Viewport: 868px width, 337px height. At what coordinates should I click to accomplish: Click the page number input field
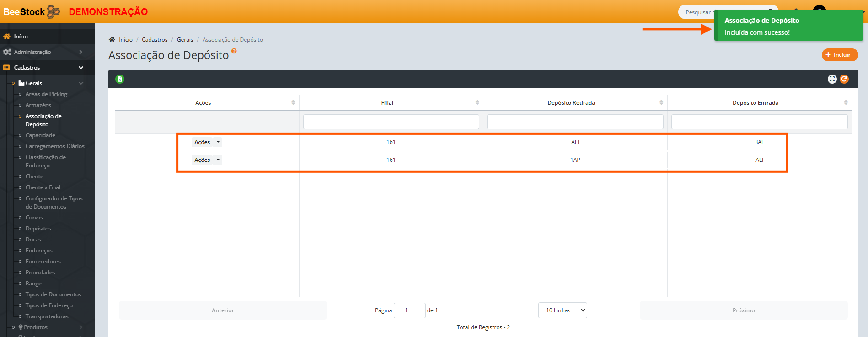pos(409,310)
